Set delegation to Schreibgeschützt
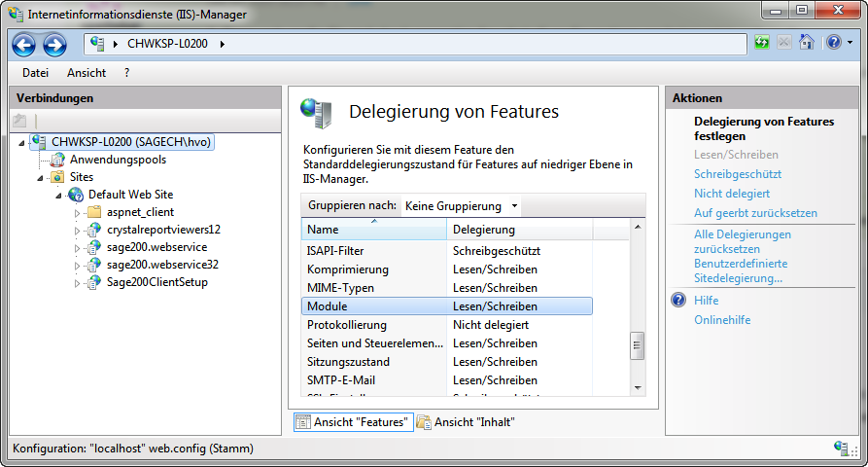 click(x=738, y=174)
